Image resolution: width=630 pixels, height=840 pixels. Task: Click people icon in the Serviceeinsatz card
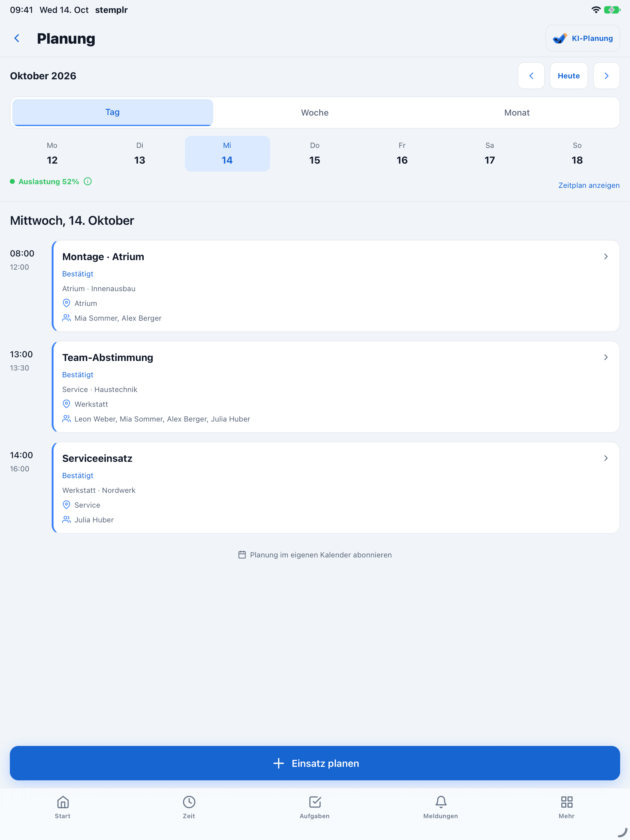(66, 520)
